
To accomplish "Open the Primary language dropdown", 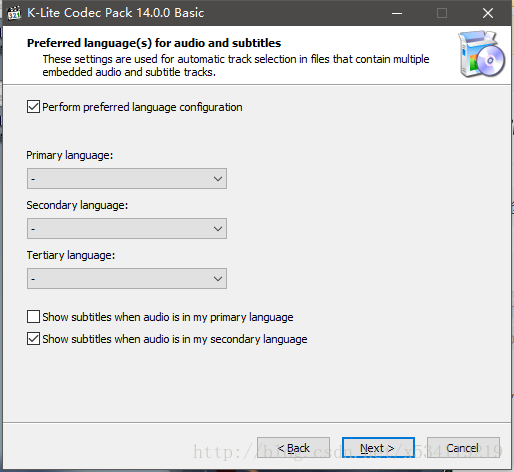I will coord(127,179).
